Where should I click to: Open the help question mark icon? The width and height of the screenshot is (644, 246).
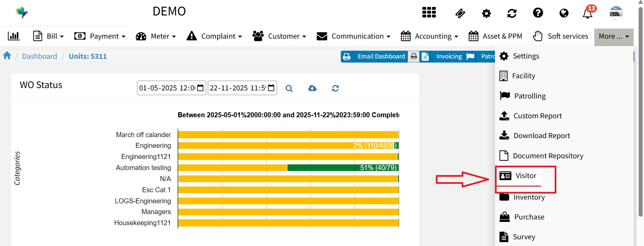538,13
